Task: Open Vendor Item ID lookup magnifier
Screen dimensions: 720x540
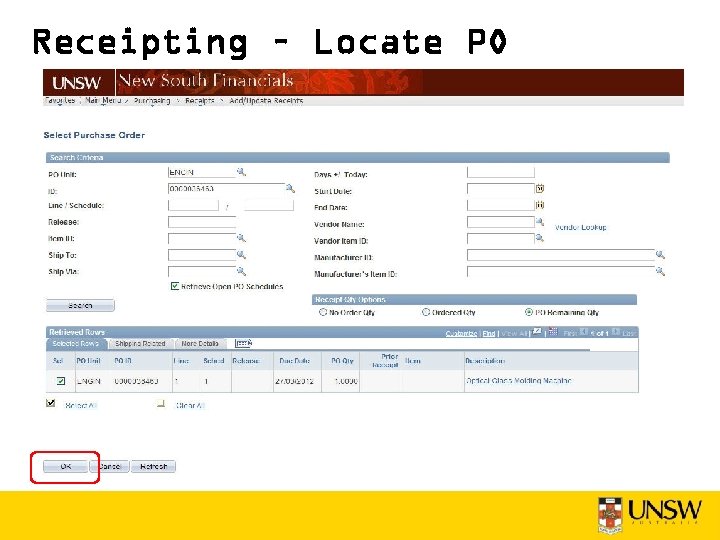Action: (x=540, y=238)
